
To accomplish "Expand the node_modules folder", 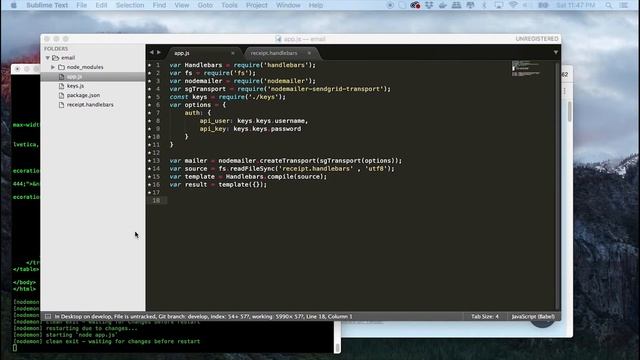I will [x=53, y=67].
